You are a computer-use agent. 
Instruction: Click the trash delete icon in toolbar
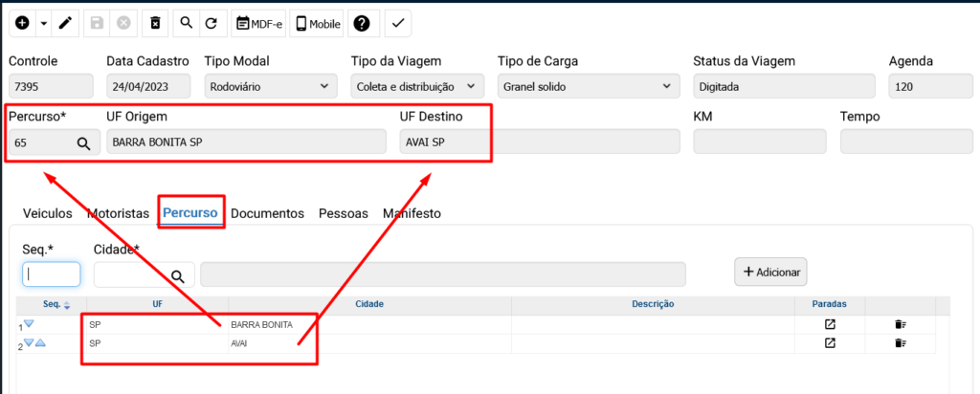pos(157,23)
